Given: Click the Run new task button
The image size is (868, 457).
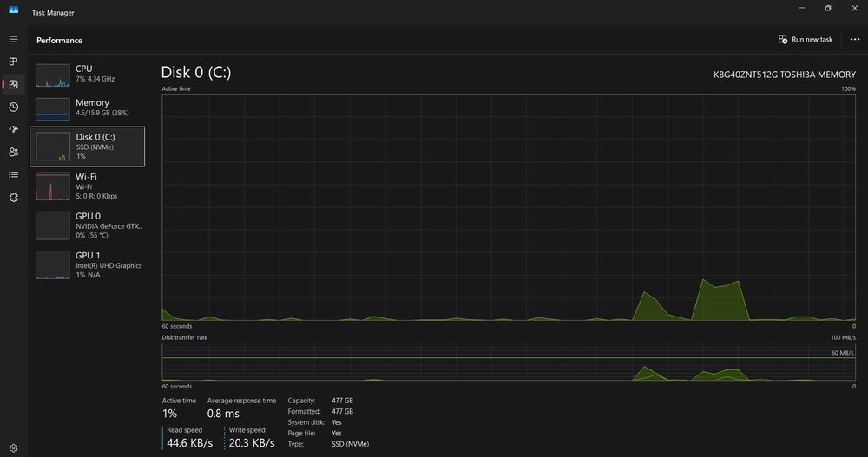Looking at the screenshot, I should [x=806, y=39].
